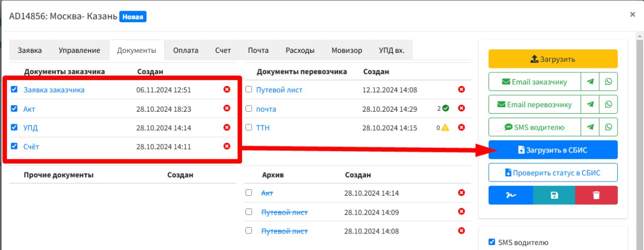This screenshot has height=250, width=644.
Task: Check the ТТН carrier document checkbox
Action: [x=249, y=127]
